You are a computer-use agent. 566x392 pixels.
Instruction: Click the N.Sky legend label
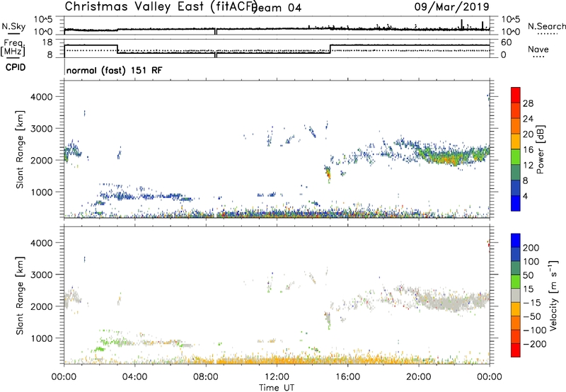13,26
